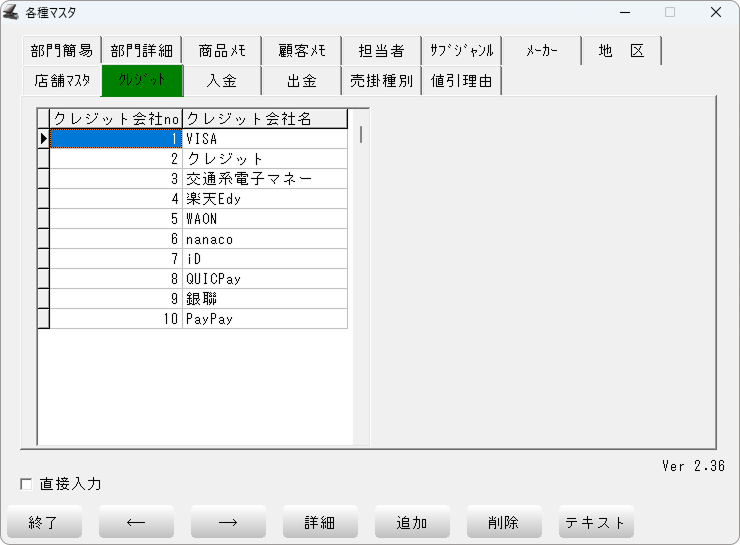This screenshot has height=545, width=740.
Task: Select the PayPay row cell
Action: tap(265, 319)
